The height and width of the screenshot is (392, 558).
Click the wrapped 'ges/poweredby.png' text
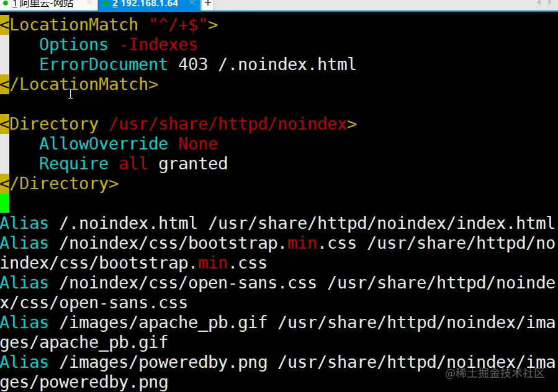(x=84, y=383)
